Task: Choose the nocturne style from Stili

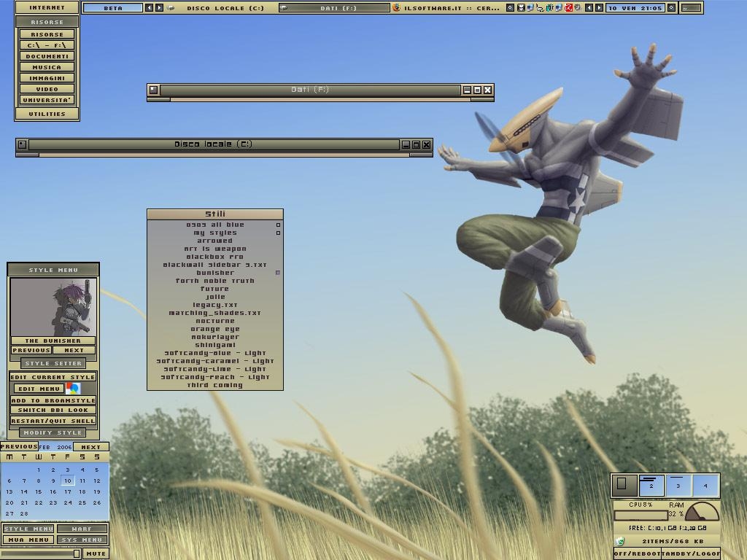Action: 215,321
